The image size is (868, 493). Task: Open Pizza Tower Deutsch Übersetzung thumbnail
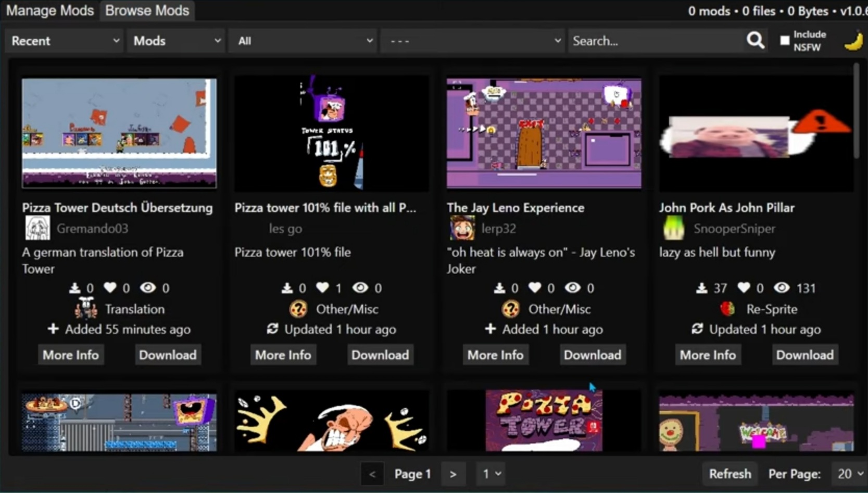pos(119,133)
